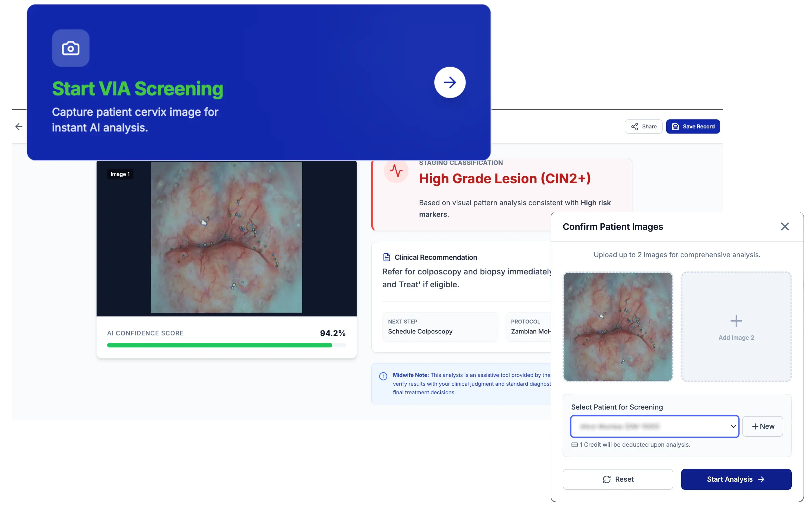
Task: Click the New patient button
Action: [x=762, y=426]
